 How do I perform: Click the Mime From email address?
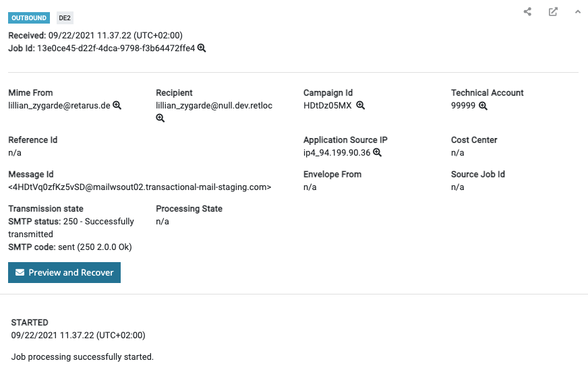pos(59,105)
